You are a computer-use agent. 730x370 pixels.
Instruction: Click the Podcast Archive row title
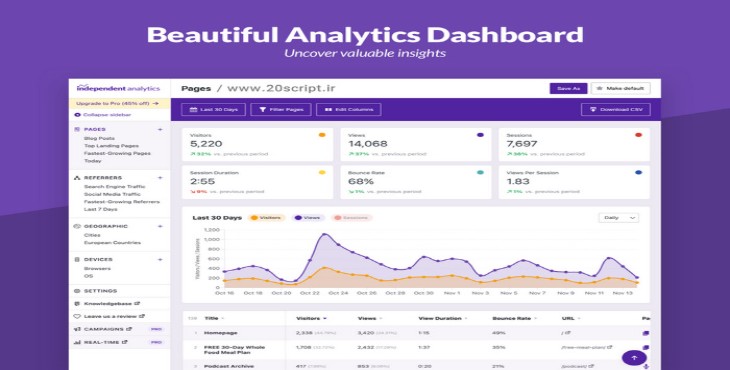point(229,367)
